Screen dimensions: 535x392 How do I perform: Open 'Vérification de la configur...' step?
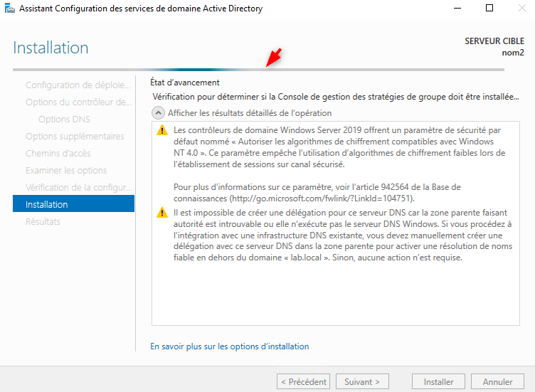point(79,187)
